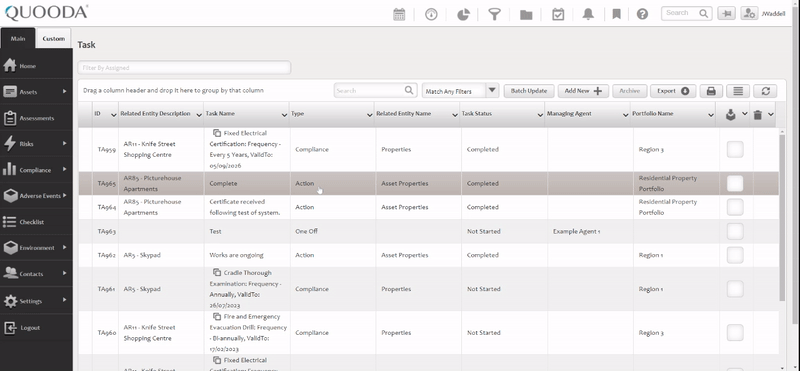
Task: Open the calendar icon in the header
Action: click(x=399, y=14)
